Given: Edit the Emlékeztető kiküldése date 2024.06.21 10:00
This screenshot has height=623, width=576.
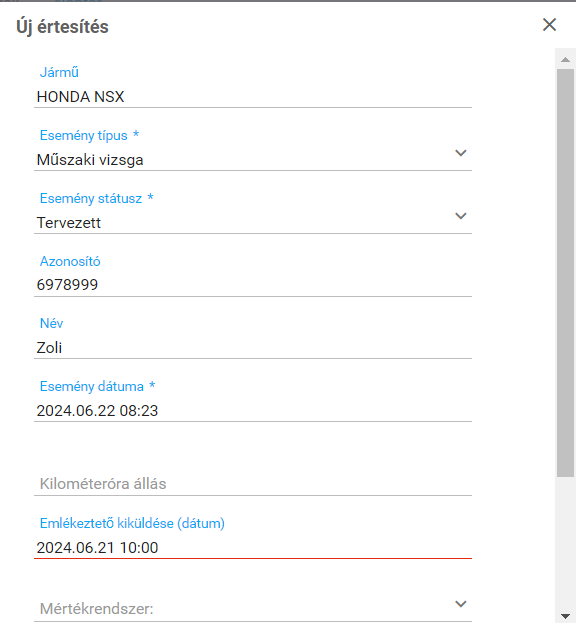Looking at the screenshot, I should click(x=253, y=548).
